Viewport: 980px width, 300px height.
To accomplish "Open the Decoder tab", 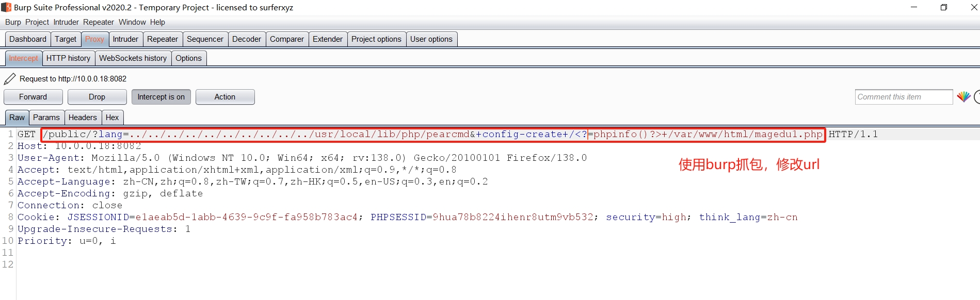I will tap(247, 39).
